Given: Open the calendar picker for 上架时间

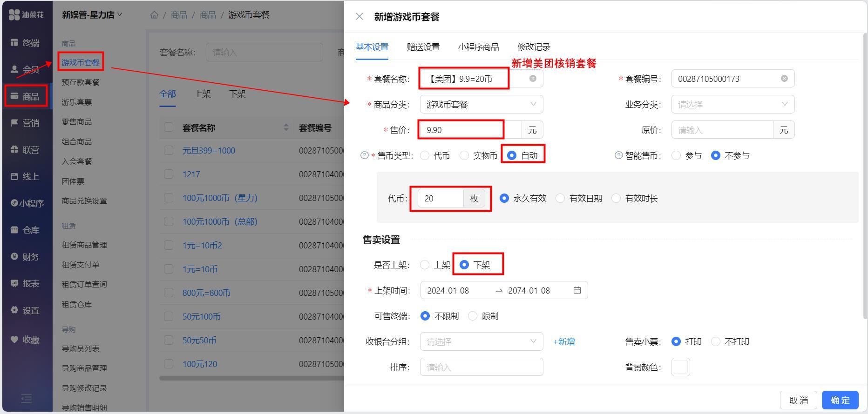Looking at the screenshot, I should pyautogui.click(x=577, y=290).
